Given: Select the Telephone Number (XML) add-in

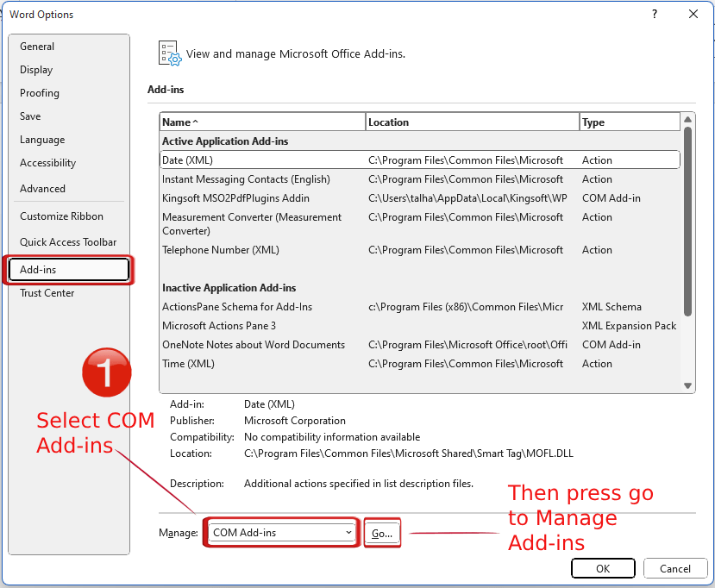Looking at the screenshot, I should tap(259, 249).
